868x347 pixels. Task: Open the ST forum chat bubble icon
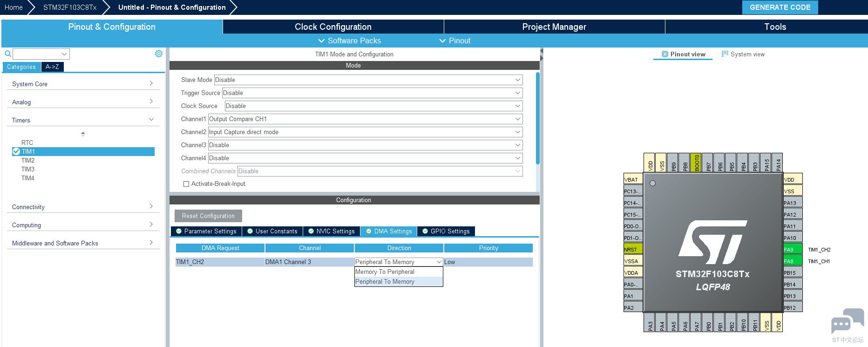[x=848, y=321]
